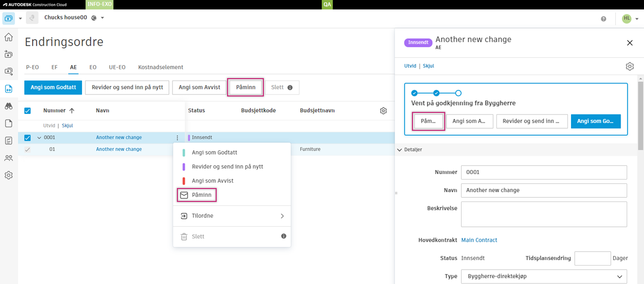Click the binoculars icon in sidebar
Screen dimensions: 644x284
tap(8, 106)
